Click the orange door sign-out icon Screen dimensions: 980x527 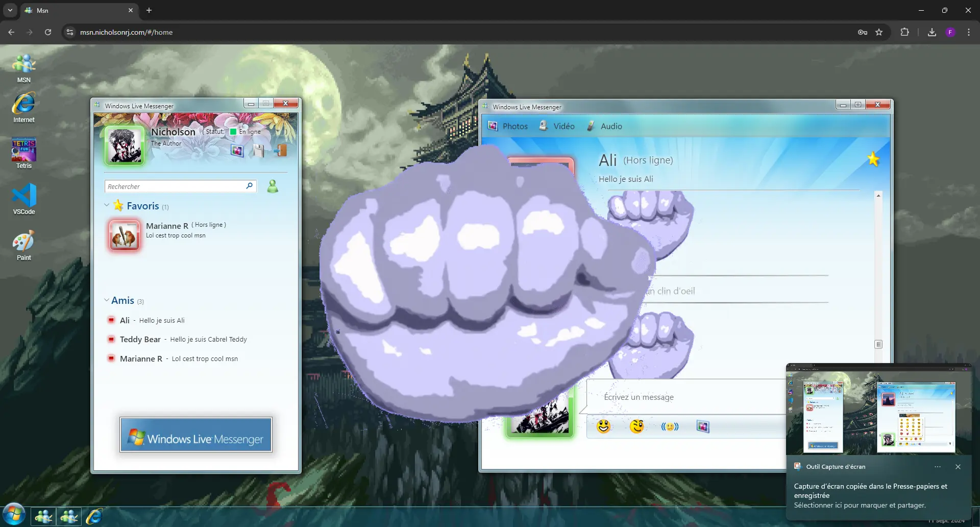[x=281, y=150]
